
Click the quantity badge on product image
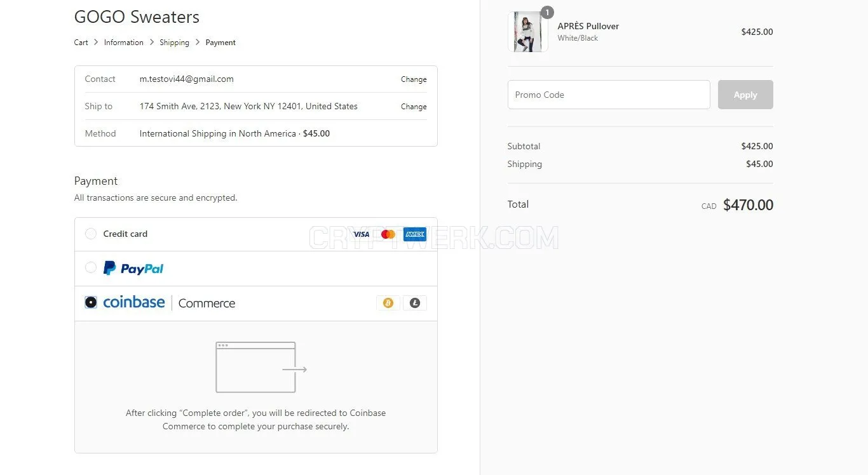pyautogui.click(x=547, y=12)
